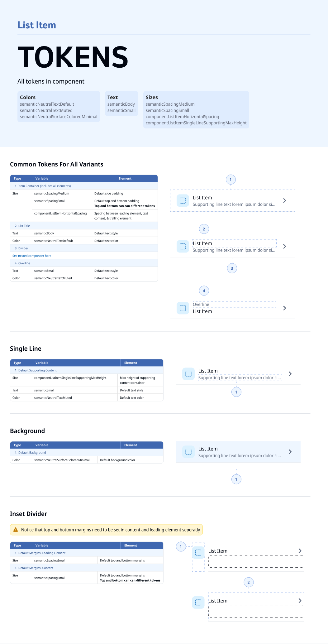Click the '1. Item Container (includes all elements)' row
Viewport: 328px width, 644px height.
point(84,186)
